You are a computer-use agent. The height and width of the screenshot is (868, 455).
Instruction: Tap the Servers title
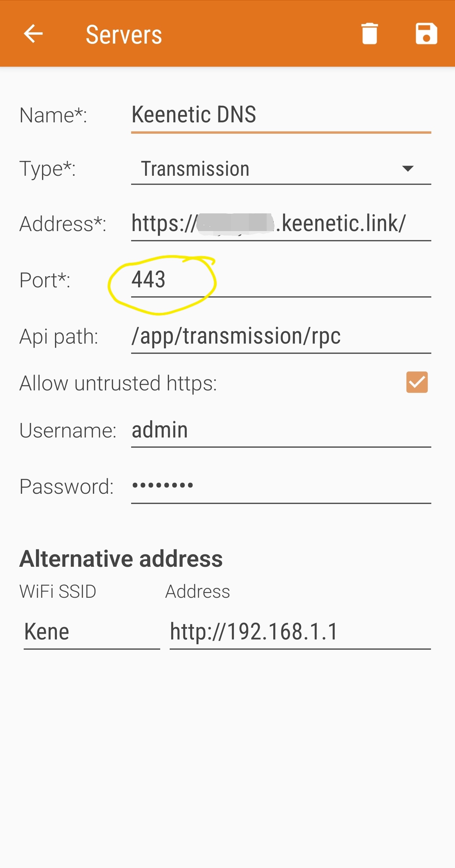[124, 34]
